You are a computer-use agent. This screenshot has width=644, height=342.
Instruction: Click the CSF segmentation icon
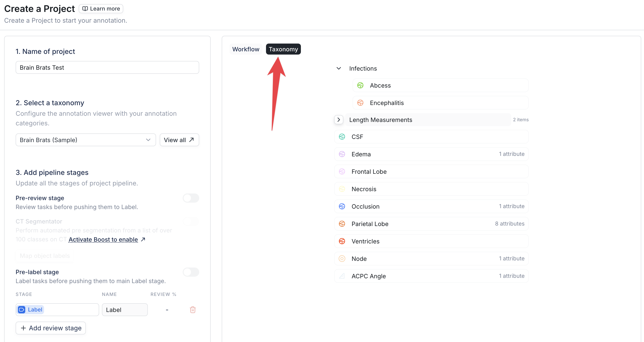coord(342,137)
